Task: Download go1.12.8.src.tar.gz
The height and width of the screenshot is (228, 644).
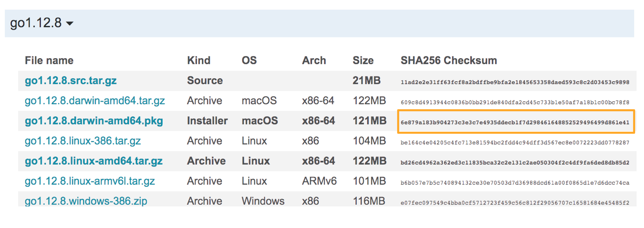Action: tap(71, 81)
